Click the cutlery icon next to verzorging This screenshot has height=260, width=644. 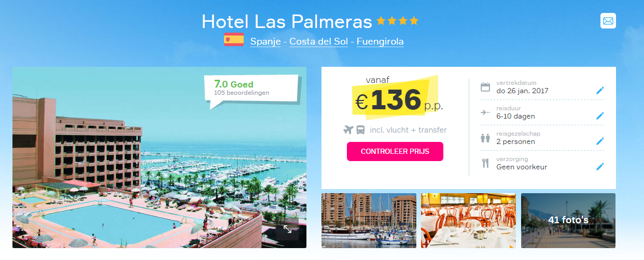(x=485, y=163)
